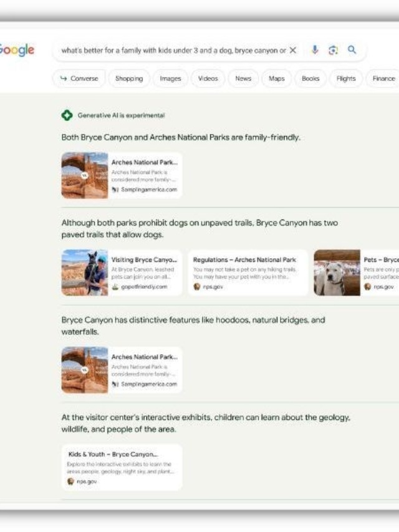Screen dimensions: 399x532
Task: Open the Converse chip
Action: pos(79,79)
